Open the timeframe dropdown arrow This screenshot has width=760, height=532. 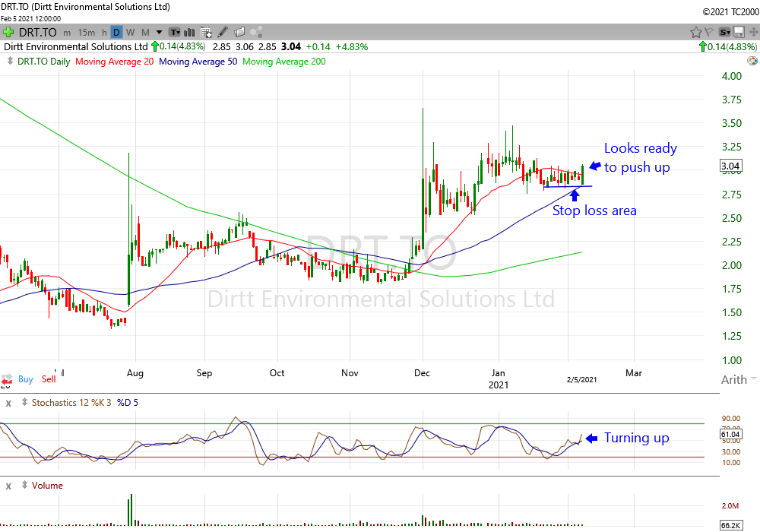point(159,33)
